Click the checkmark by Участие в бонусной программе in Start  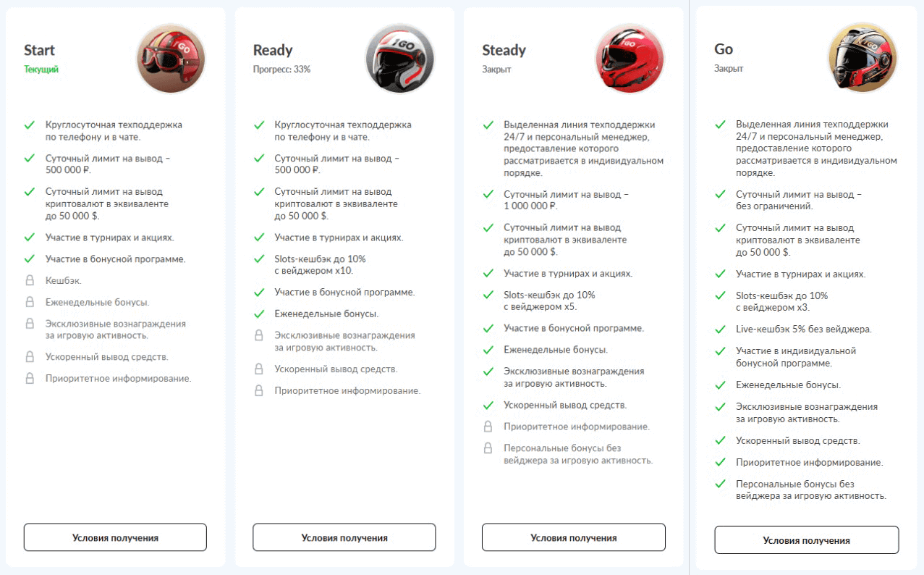(x=30, y=259)
